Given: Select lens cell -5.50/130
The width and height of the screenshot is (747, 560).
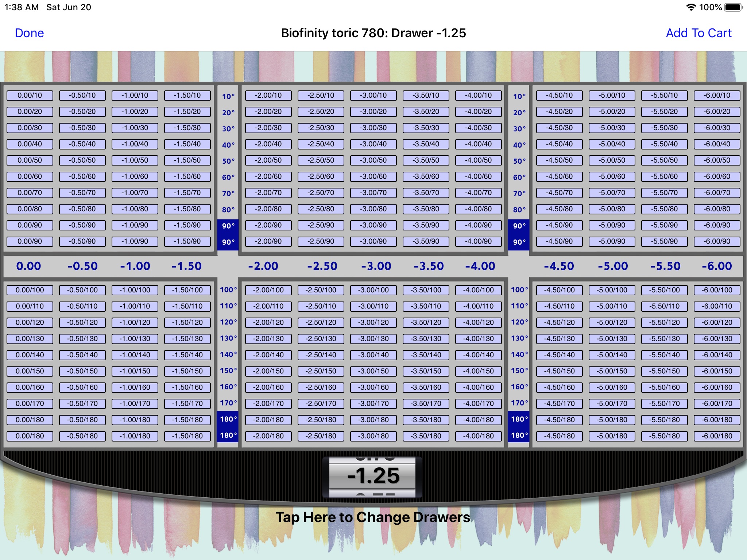Looking at the screenshot, I should (665, 339).
